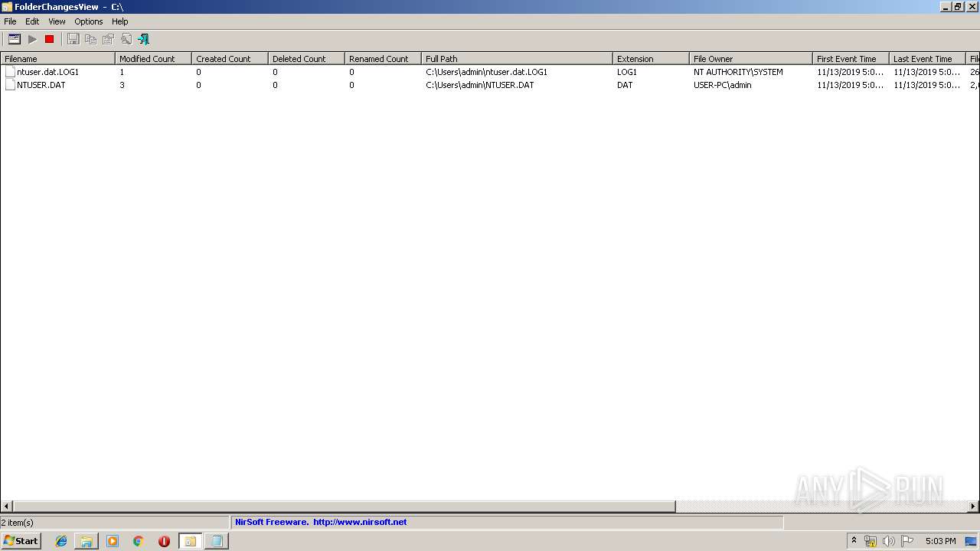Image resolution: width=980 pixels, height=551 pixels.
Task: Sort by Extension column header
Action: click(651, 58)
